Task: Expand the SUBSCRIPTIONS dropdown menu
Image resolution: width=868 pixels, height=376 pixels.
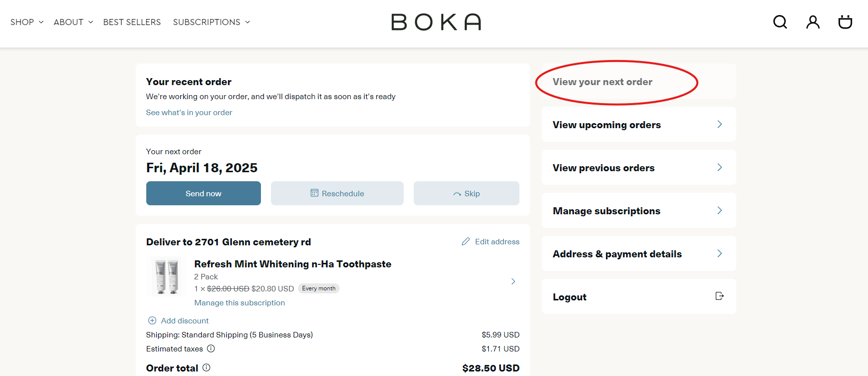Action: [211, 22]
